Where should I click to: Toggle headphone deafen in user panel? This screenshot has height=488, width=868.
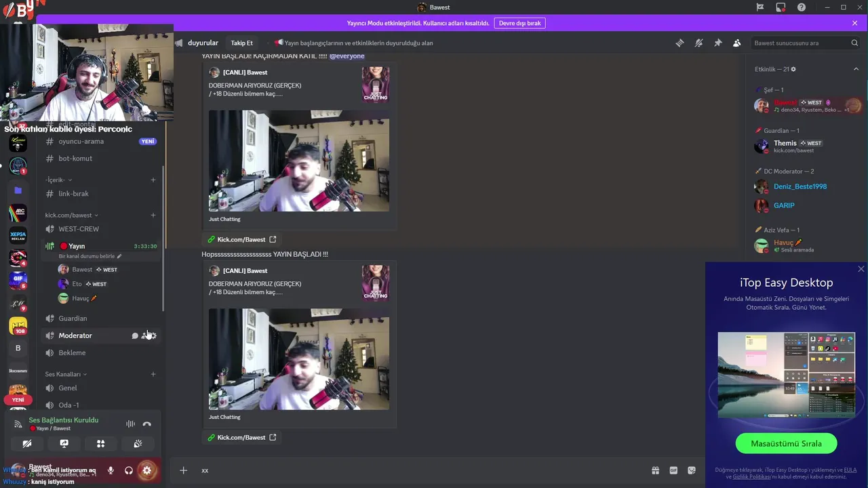[x=129, y=470]
